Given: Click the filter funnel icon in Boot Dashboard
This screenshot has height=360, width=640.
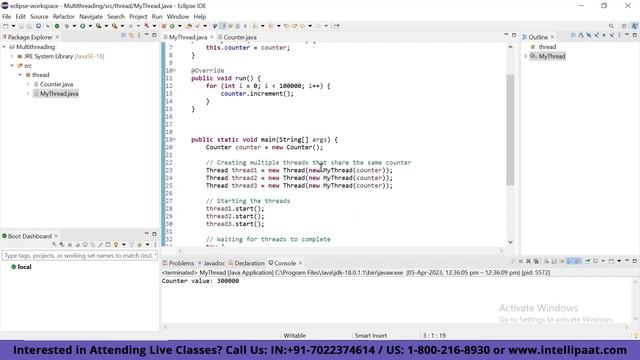Looking at the screenshot, I should click(x=131, y=245).
